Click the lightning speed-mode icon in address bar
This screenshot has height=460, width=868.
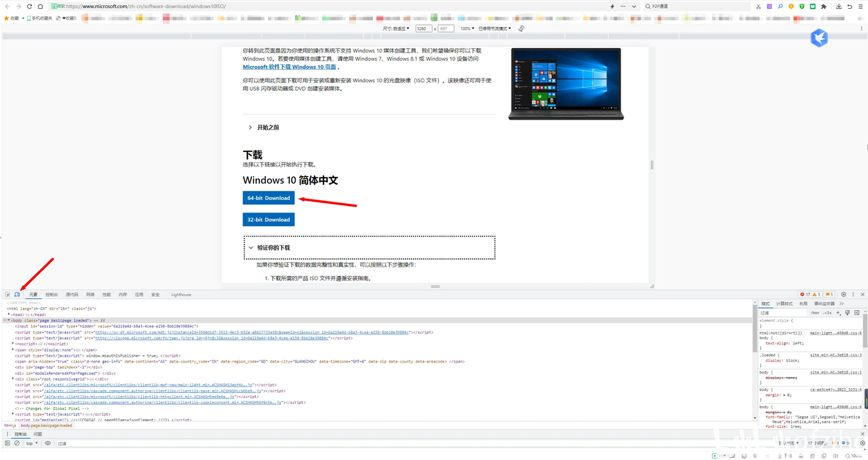(x=612, y=6)
